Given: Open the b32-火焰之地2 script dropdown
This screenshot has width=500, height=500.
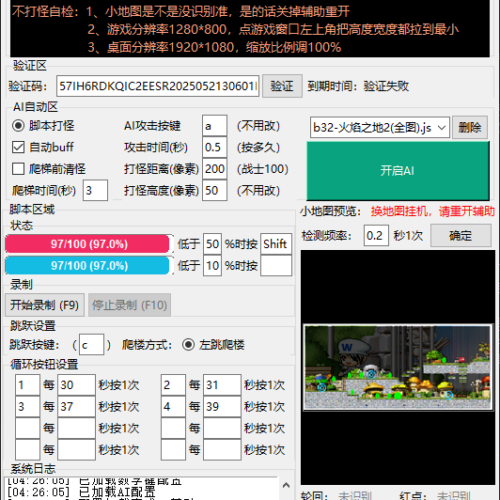Looking at the screenshot, I should [x=380, y=127].
